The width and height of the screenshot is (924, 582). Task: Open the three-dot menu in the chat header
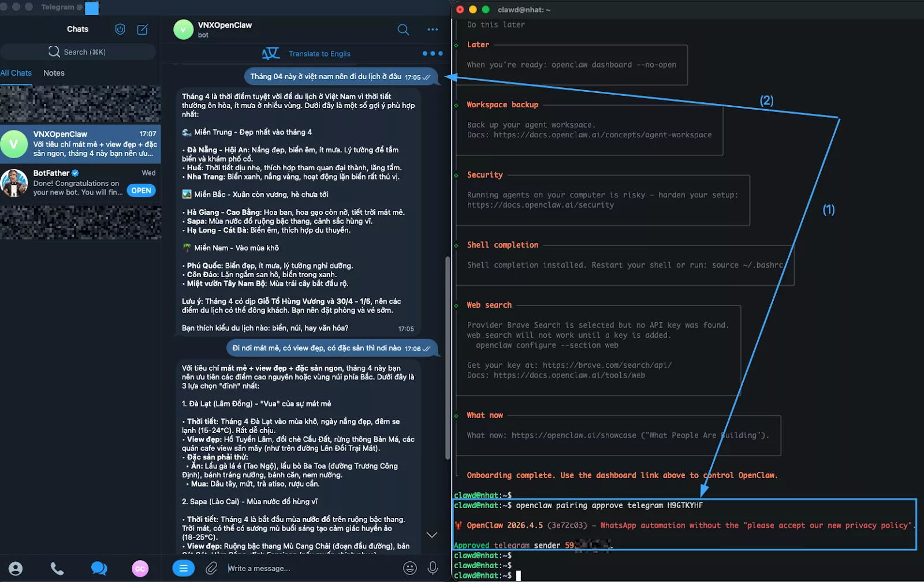(433, 29)
